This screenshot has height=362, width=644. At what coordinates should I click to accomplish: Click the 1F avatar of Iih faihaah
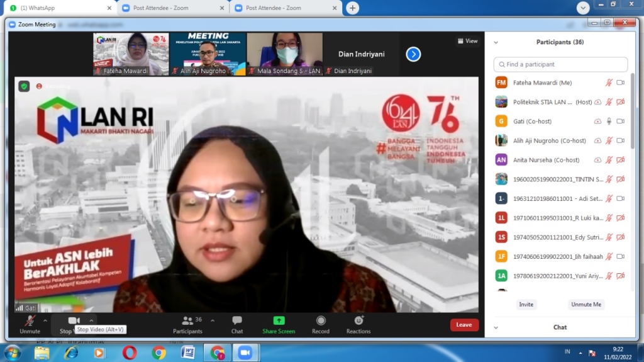pos(501,257)
